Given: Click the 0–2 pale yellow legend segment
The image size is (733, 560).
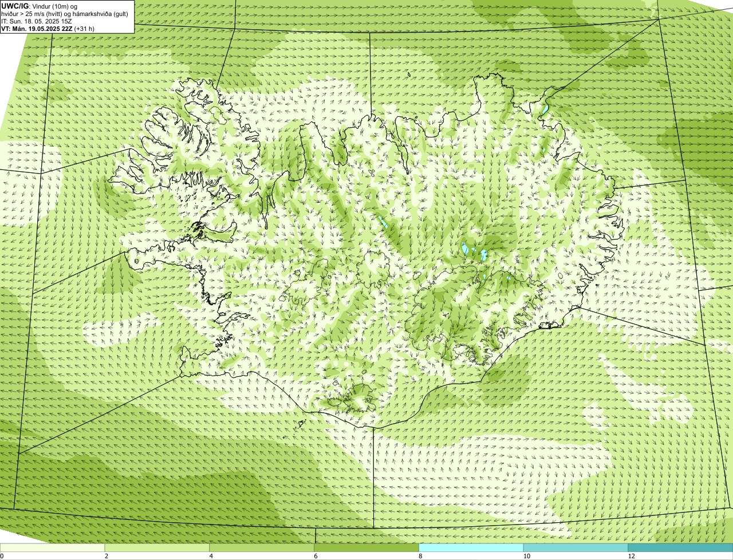Looking at the screenshot, I should coord(53,547).
